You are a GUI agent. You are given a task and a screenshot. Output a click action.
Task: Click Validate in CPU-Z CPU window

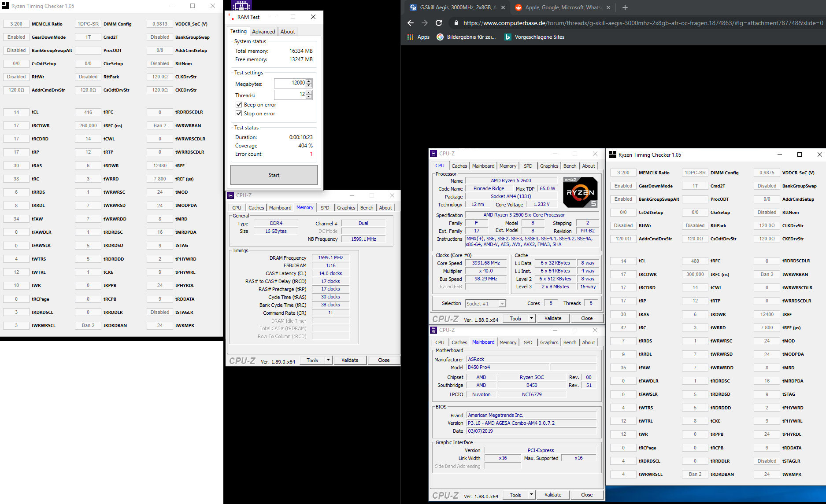pyautogui.click(x=553, y=318)
